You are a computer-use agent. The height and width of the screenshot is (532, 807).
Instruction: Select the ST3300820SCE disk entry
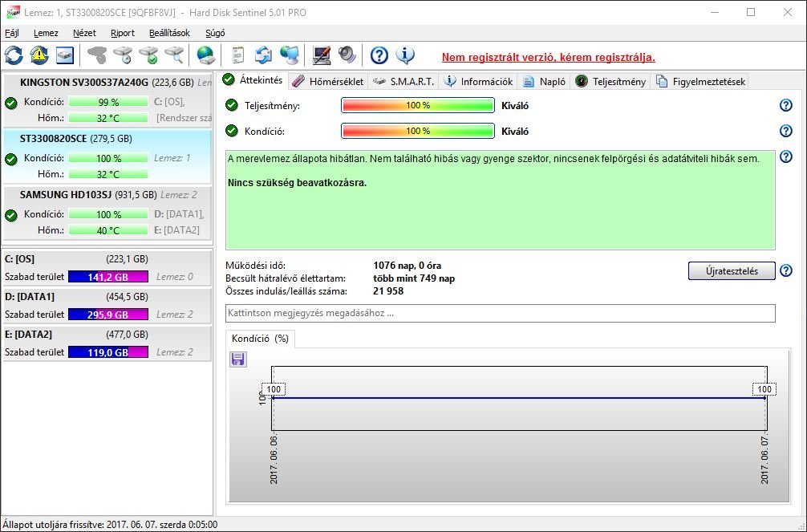point(107,156)
